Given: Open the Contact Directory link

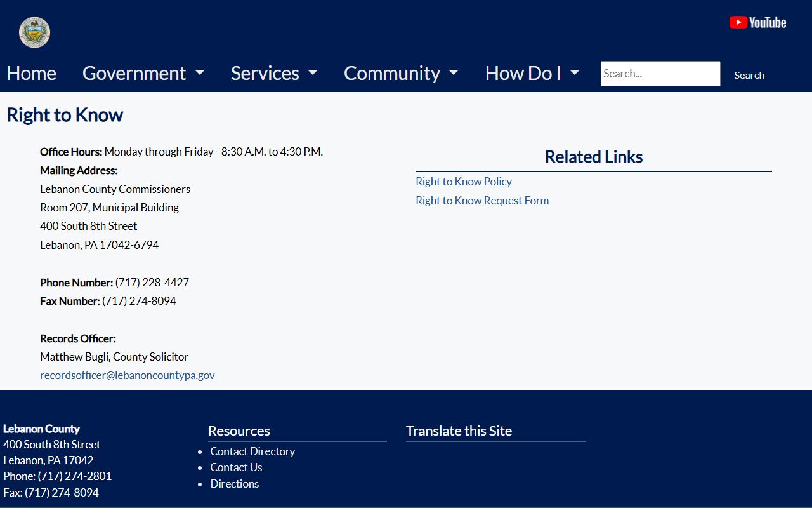Looking at the screenshot, I should click(x=252, y=451).
